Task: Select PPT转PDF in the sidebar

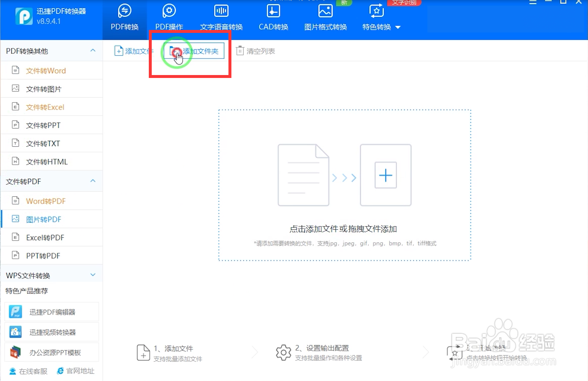Action: coord(51,255)
